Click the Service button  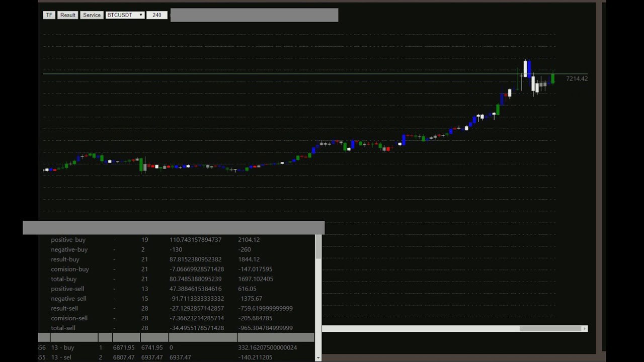click(x=92, y=15)
